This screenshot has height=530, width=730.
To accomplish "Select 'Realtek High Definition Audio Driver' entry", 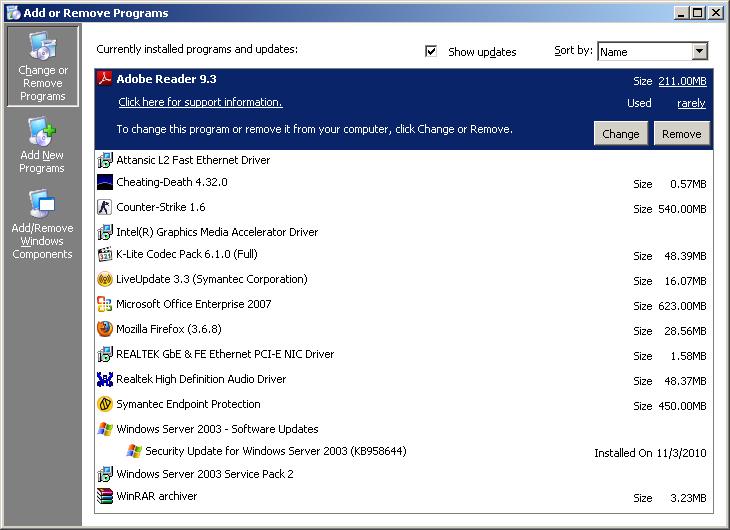I will click(404, 380).
